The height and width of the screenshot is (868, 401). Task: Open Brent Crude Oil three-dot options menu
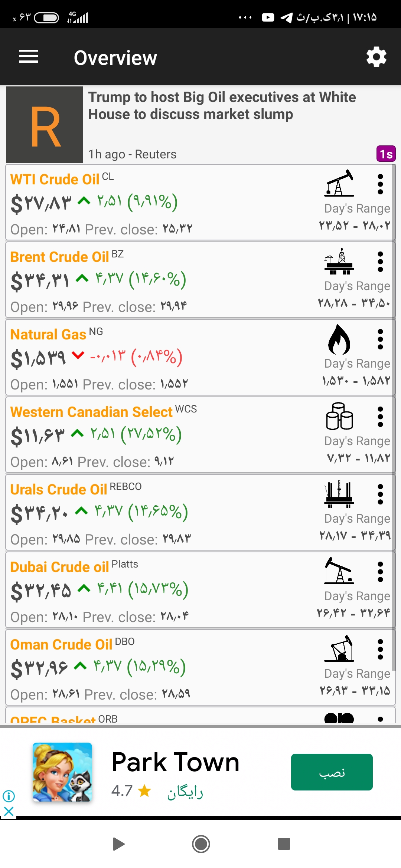pos(380,262)
